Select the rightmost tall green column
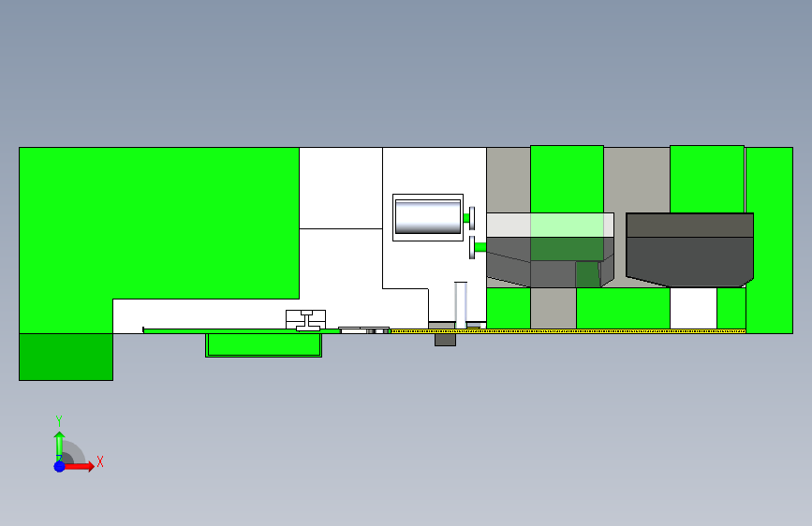Image resolution: width=812 pixels, height=526 pixels. pyautogui.click(x=769, y=241)
